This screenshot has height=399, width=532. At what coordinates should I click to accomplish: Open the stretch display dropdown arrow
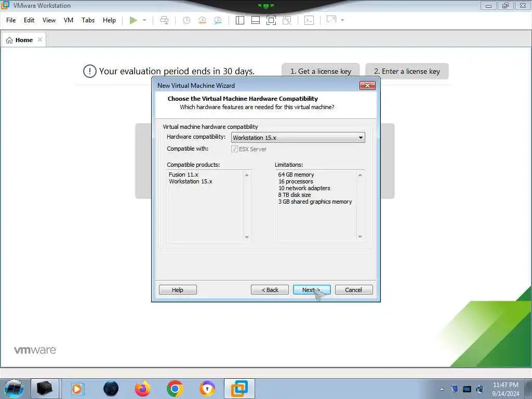342,20
